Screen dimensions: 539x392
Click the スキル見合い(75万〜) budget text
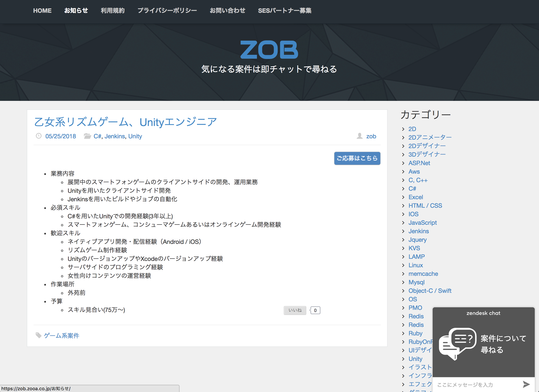[x=96, y=310]
